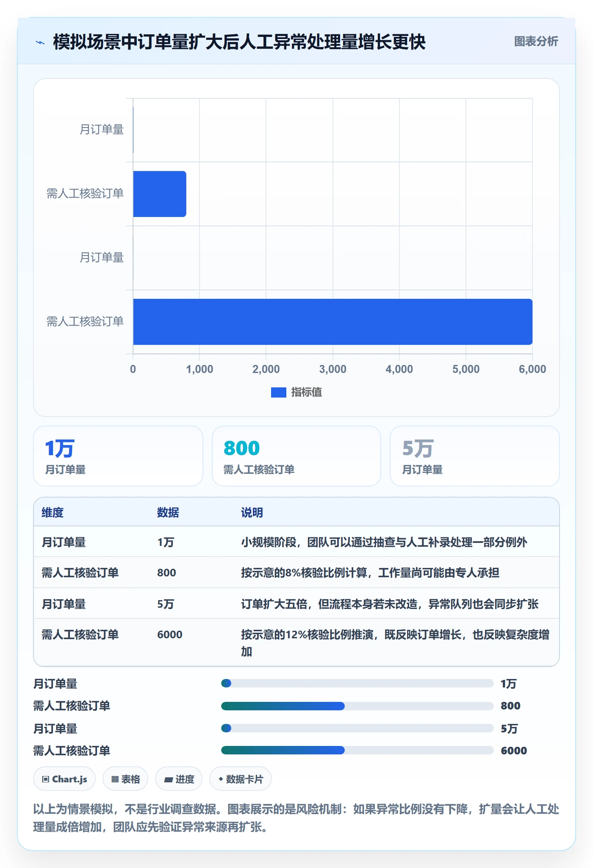Click the progress bar with value 1万
The width and height of the screenshot is (593, 868).
(x=357, y=683)
